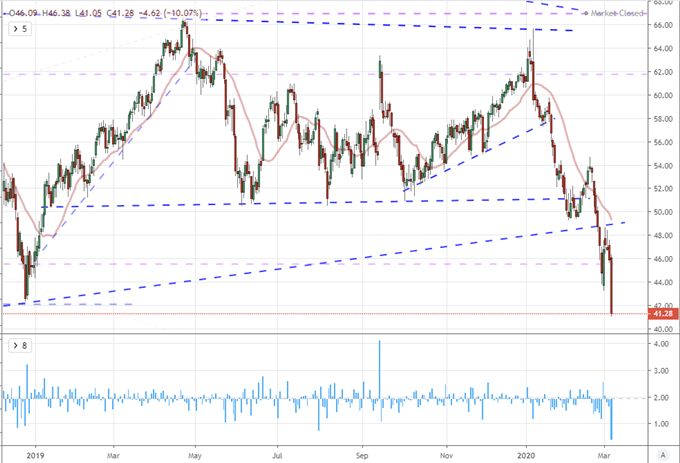Click the Market Closed status indicator

coord(614,13)
